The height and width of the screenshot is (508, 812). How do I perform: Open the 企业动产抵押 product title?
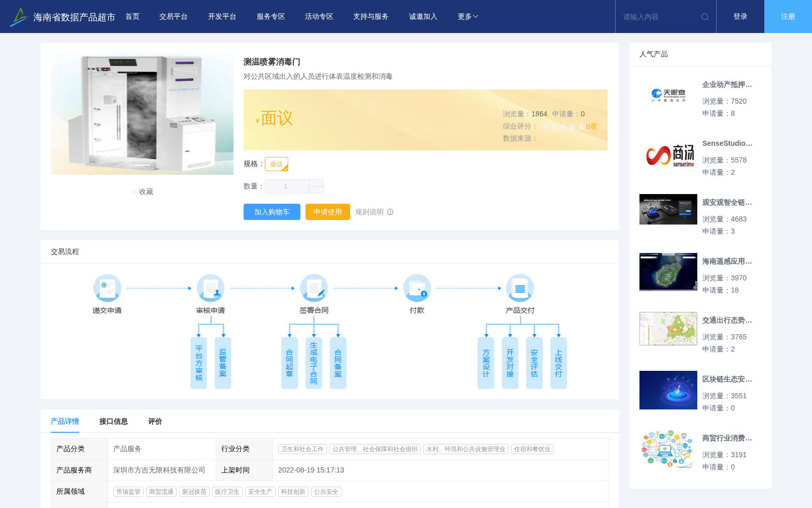click(727, 85)
